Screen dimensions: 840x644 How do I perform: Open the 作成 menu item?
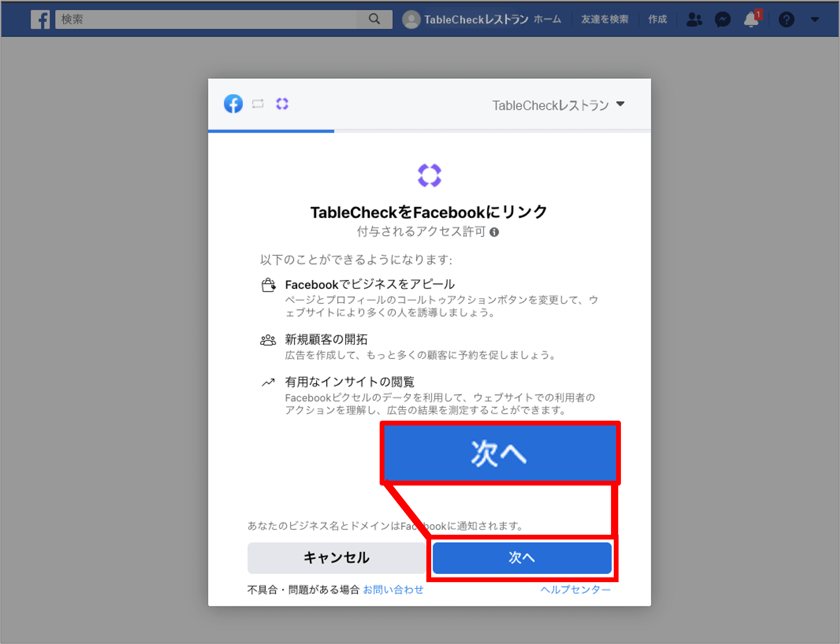coord(657,19)
